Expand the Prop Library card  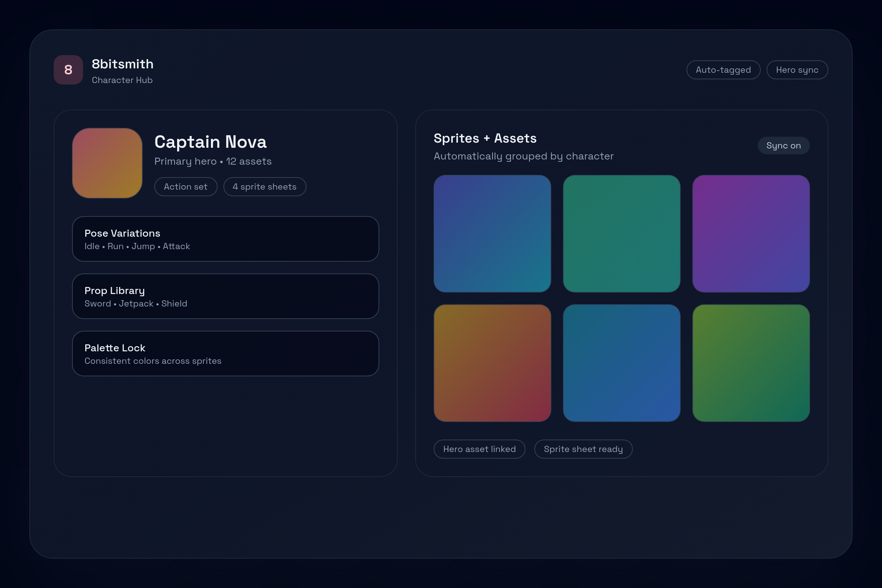(x=225, y=296)
